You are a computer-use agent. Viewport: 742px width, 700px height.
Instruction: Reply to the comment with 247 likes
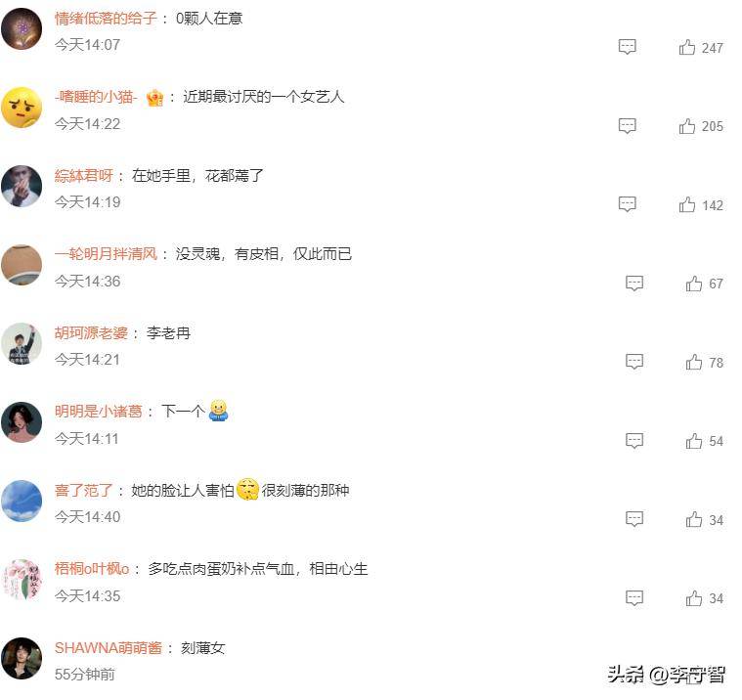[x=628, y=47]
